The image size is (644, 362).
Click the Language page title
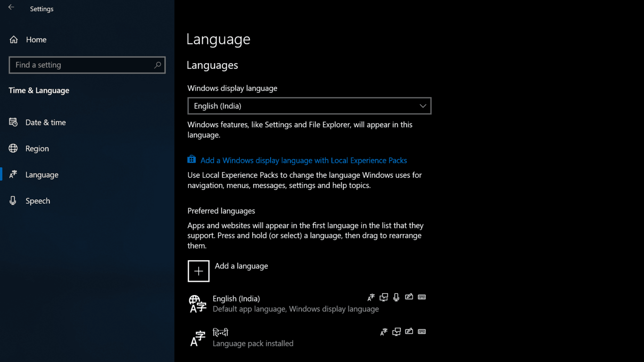point(218,39)
